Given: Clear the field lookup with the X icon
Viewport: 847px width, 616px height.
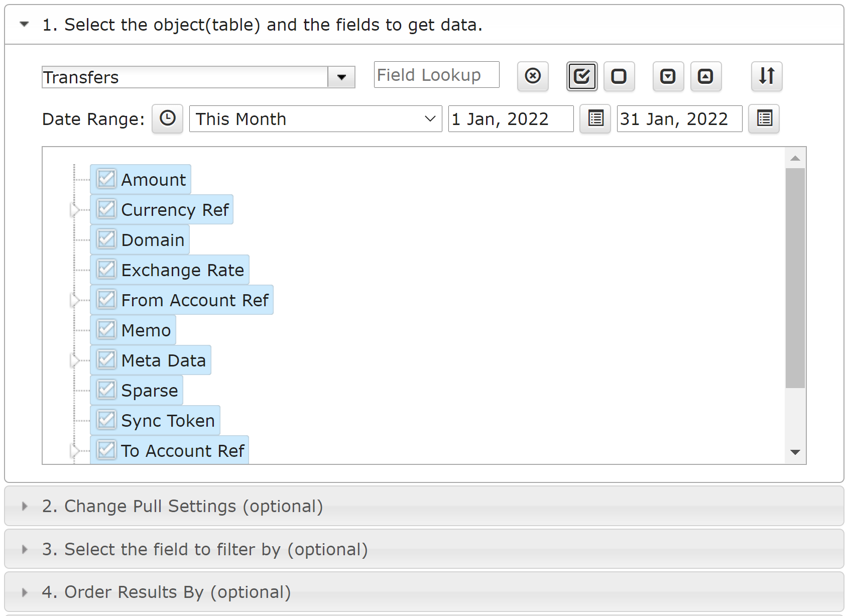Looking at the screenshot, I should point(533,76).
